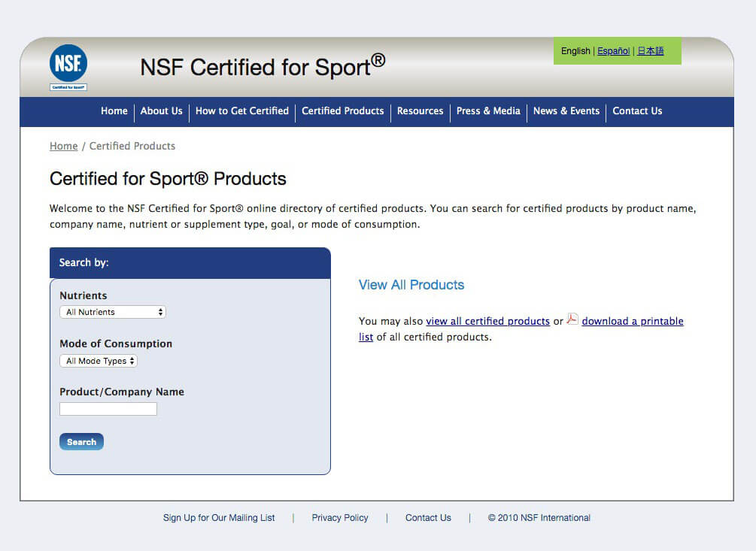
Task: Click the © 2010 NSF International text
Action: [539, 518]
